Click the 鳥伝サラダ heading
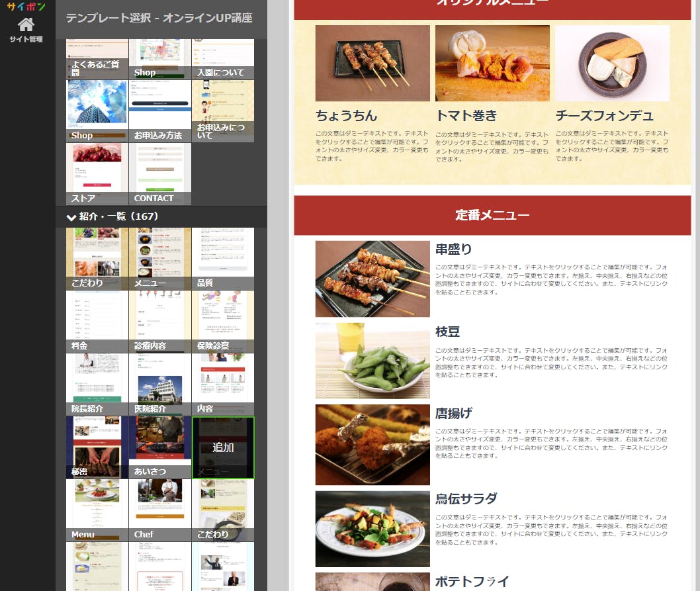 (x=466, y=498)
